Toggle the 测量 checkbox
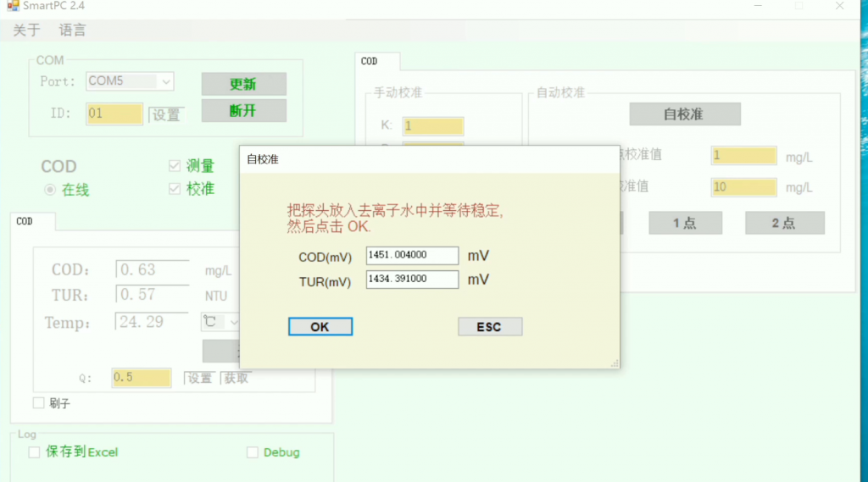The width and height of the screenshot is (868, 482). point(175,166)
